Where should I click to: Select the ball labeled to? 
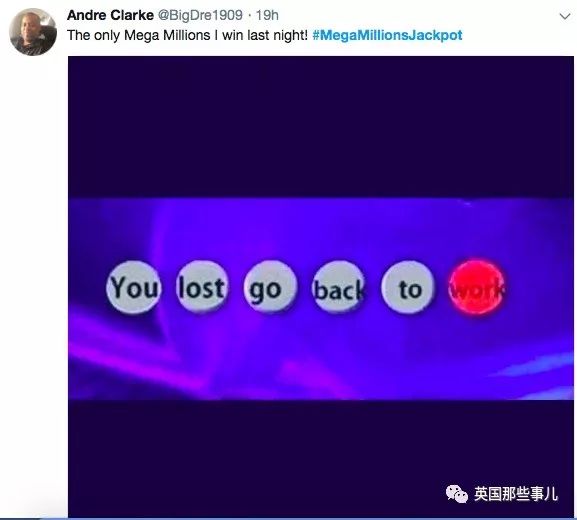click(x=408, y=287)
